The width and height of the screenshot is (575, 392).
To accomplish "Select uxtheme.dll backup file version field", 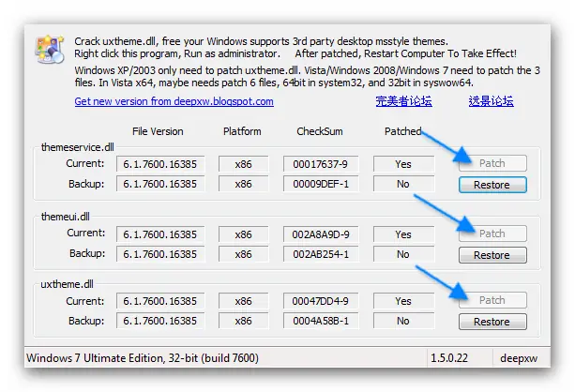I will click(x=160, y=321).
